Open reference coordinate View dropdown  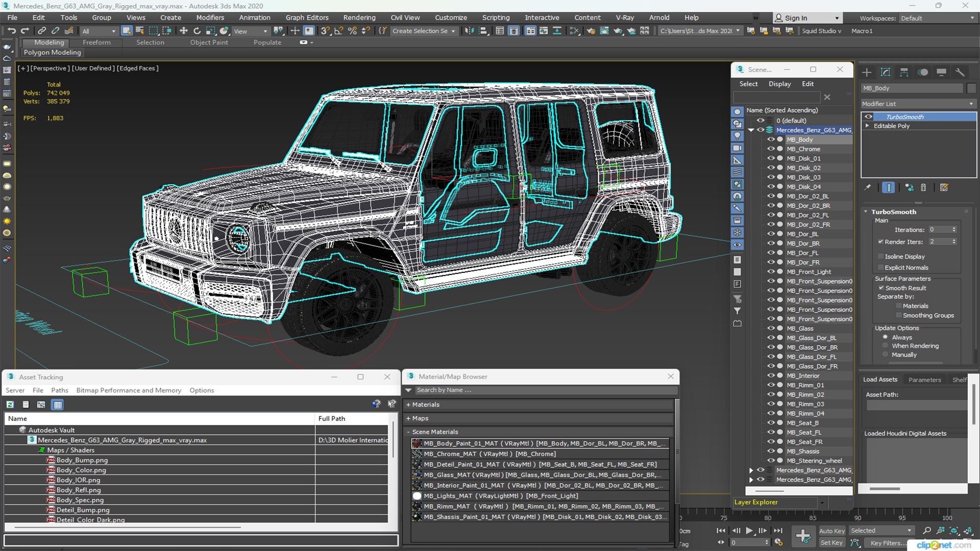pos(250,31)
